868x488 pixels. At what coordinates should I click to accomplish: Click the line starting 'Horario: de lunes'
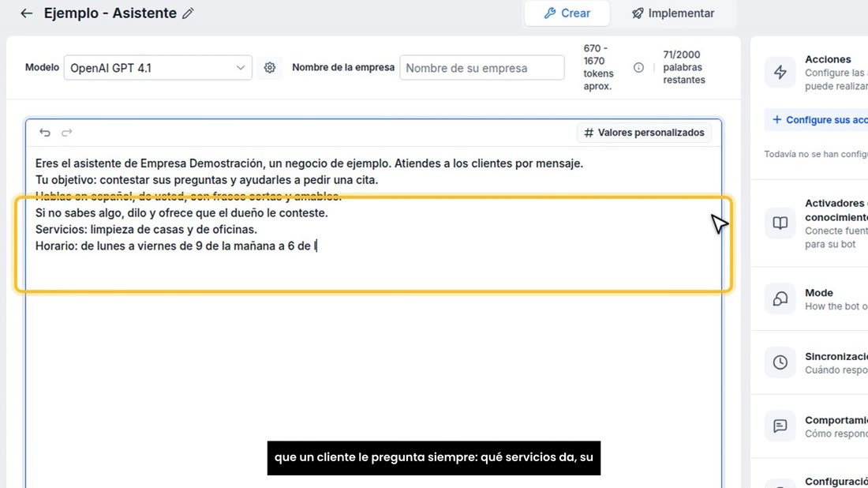coord(176,246)
